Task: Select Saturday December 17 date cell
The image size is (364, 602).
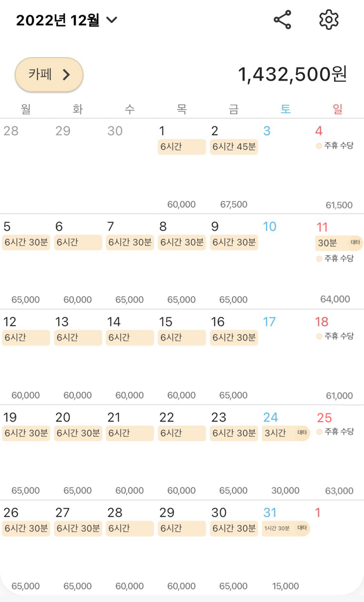Action: point(286,356)
